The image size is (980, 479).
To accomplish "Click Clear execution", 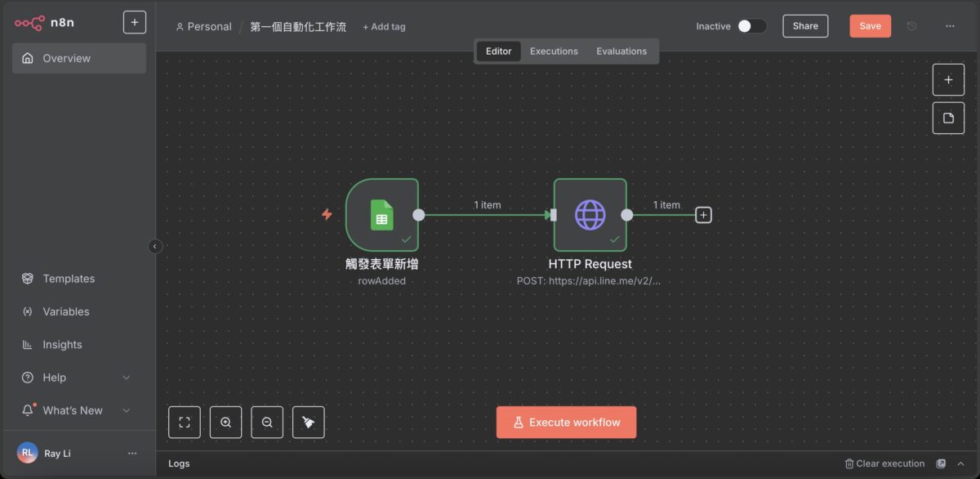I will point(884,463).
